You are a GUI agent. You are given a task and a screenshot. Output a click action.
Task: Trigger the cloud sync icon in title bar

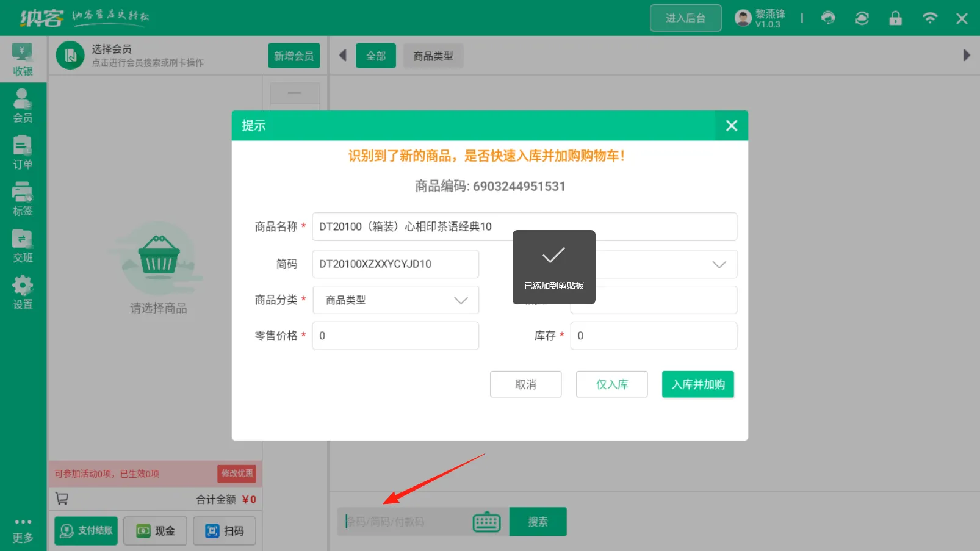862,18
